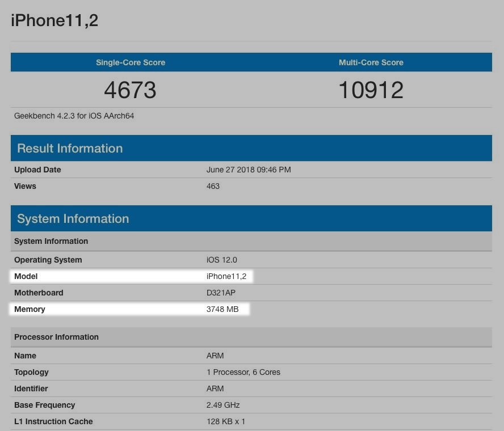Select the 3748 MB memory value
This screenshot has width=504, height=431.
coord(222,309)
